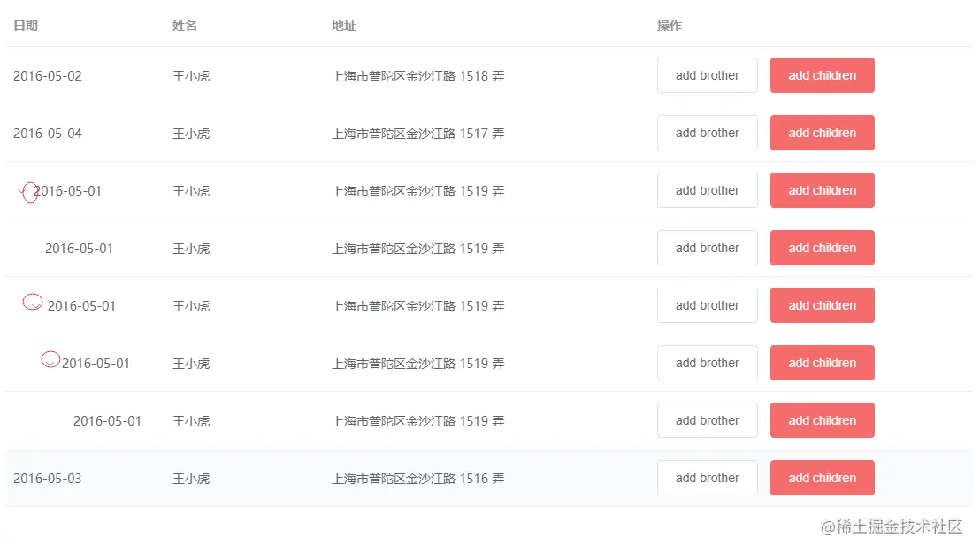Screen dimensions: 980x553
Task: Click the 稀土掘金技术社区 watermark link
Action: (892, 526)
